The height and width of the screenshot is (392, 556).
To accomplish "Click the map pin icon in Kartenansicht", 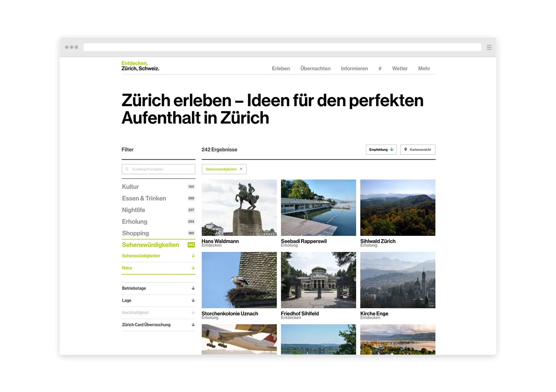I will pos(406,150).
